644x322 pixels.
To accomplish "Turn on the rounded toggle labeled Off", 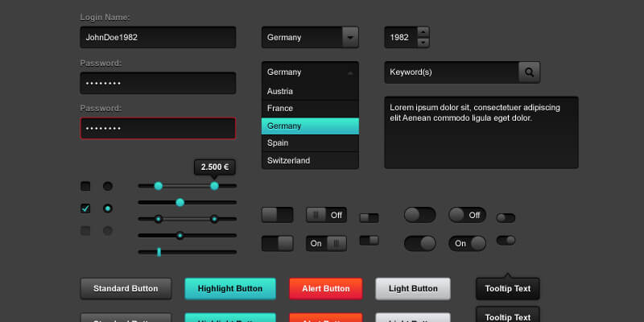I will click(467, 215).
